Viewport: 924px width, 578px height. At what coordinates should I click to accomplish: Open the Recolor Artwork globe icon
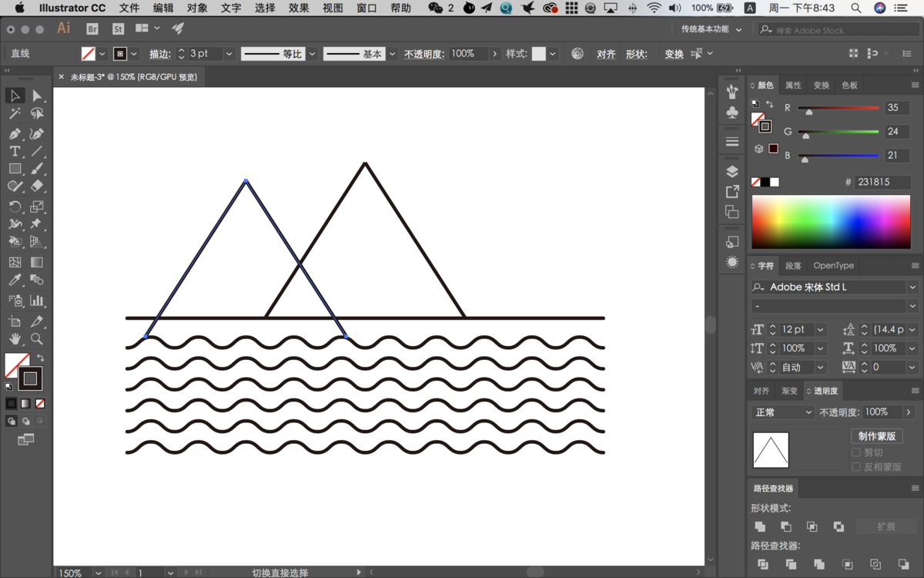click(577, 54)
